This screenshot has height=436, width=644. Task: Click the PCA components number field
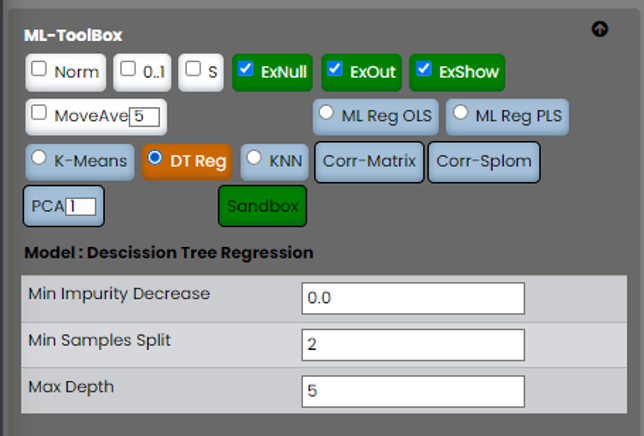(x=81, y=206)
